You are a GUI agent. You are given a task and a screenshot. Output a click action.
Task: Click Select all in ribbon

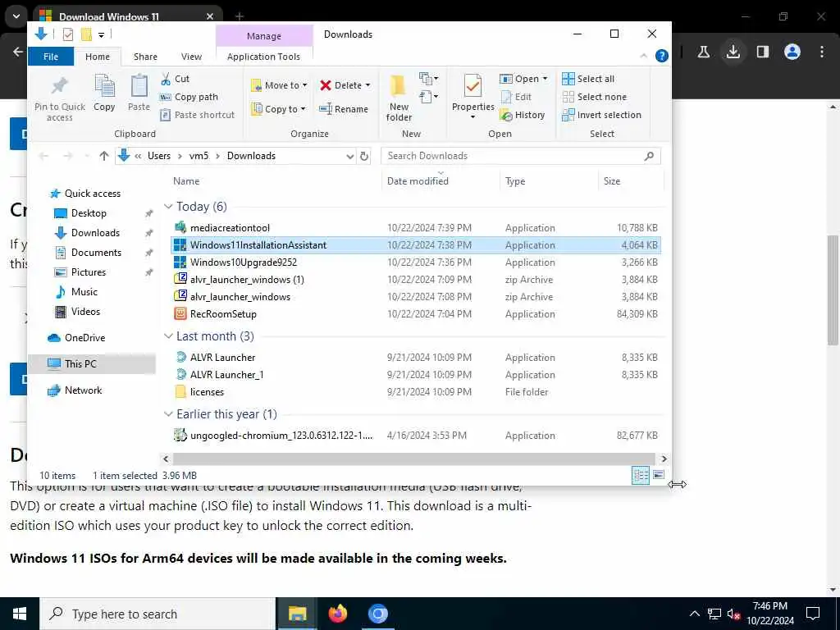point(588,79)
